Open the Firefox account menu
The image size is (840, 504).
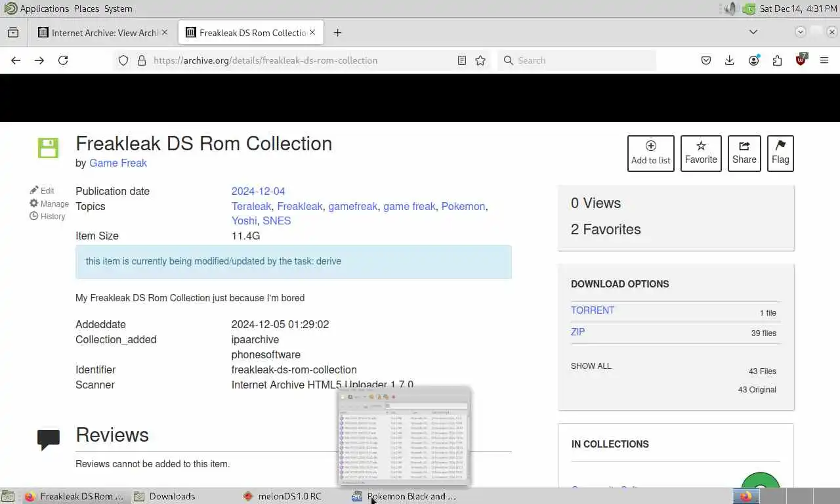753,60
